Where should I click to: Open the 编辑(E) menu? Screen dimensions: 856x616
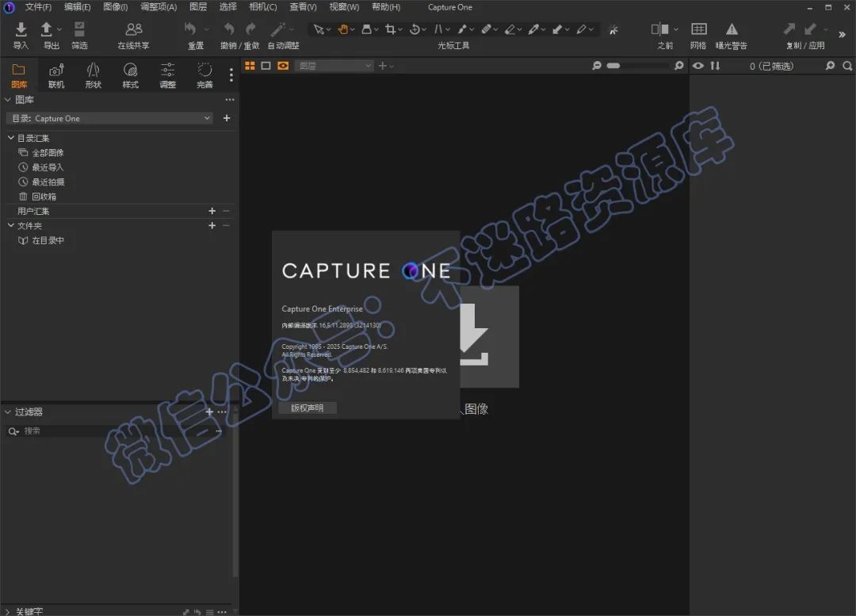tap(77, 7)
